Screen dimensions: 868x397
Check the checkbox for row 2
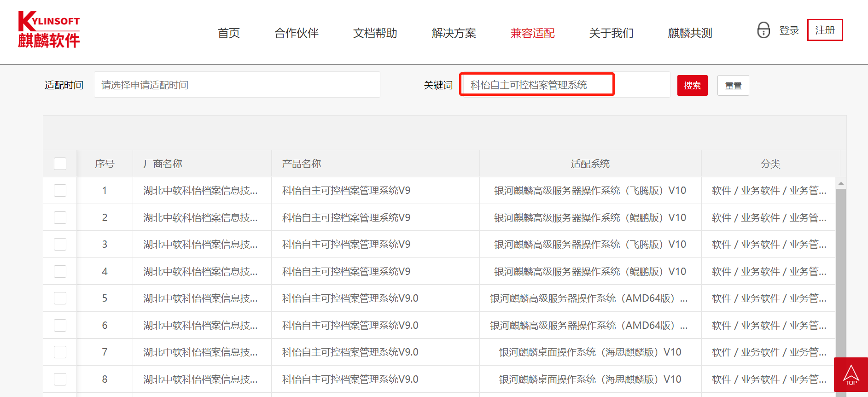(60, 217)
